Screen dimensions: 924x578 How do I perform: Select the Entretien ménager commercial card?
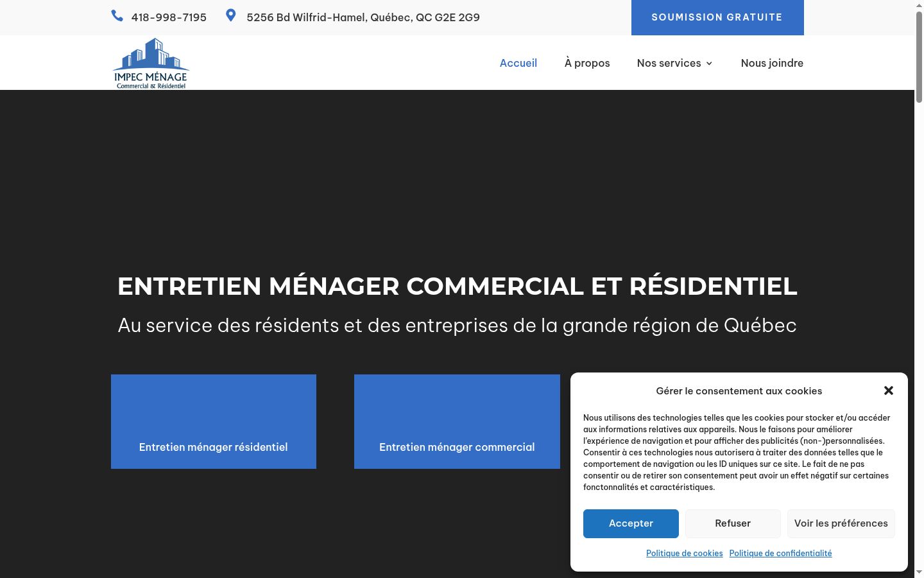point(457,421)
